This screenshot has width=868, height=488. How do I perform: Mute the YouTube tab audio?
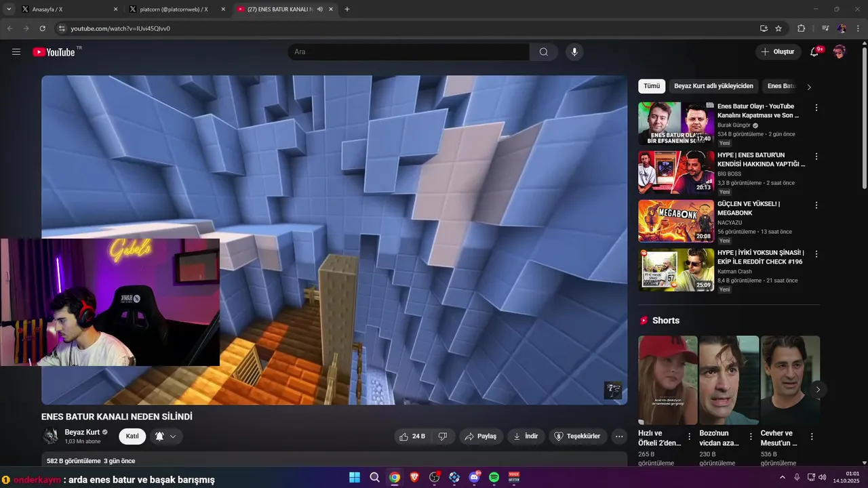point(320,9)
